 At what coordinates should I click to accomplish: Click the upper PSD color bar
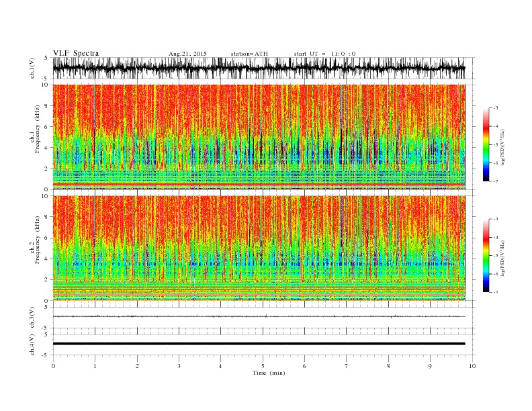click(486, 145)
